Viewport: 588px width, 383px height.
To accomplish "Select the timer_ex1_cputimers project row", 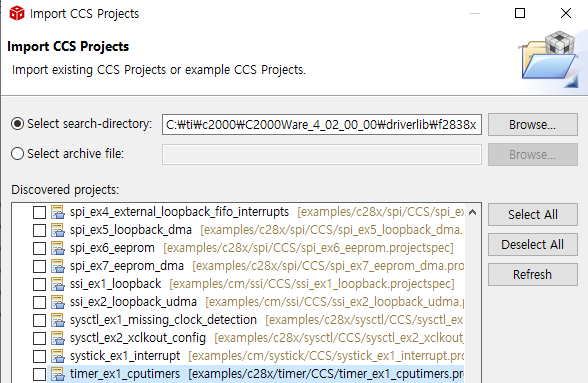I will pos(256,374).
